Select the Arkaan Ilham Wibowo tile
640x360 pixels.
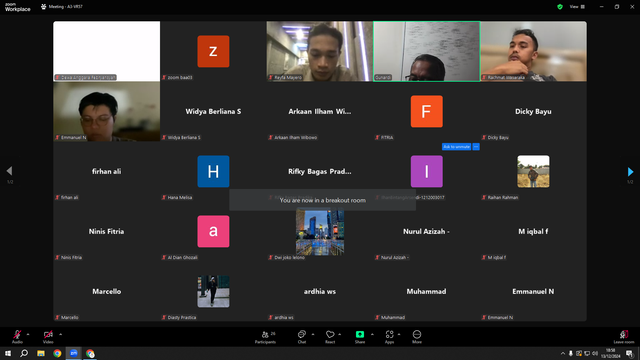(320, 111)
